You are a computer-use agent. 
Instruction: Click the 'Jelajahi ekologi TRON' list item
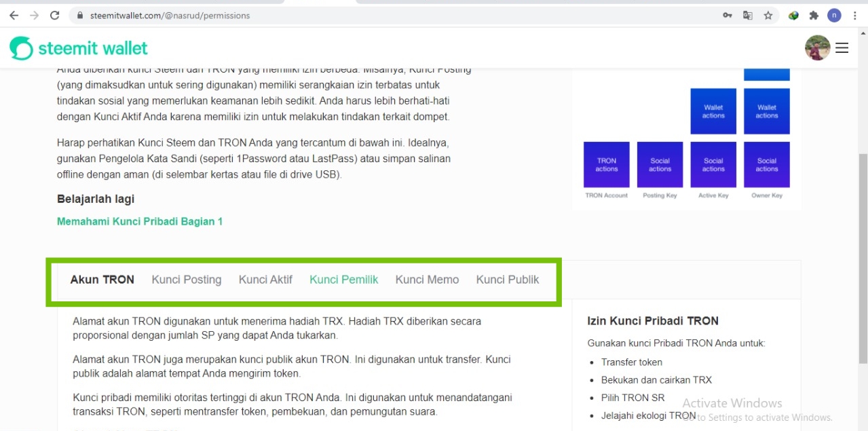[x=649, y=415]
